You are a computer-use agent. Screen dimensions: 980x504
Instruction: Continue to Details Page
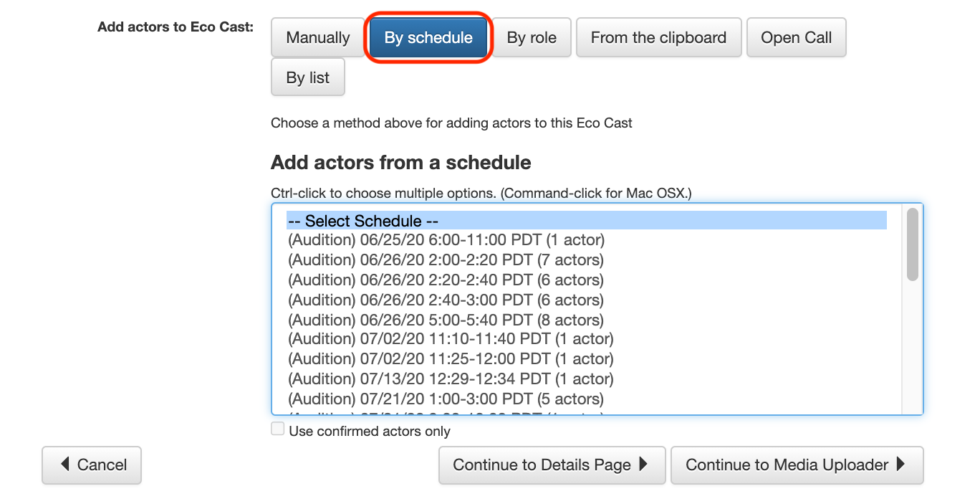click(552, 465)
